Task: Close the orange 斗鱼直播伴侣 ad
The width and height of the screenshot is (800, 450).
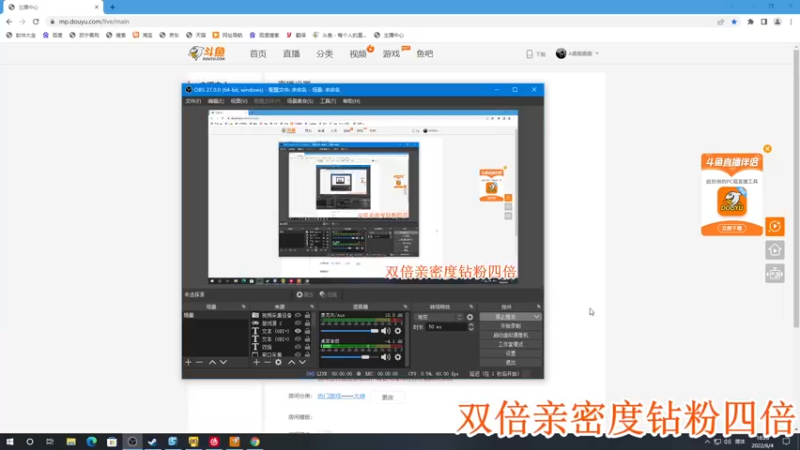Action: [x=767, y=149]
